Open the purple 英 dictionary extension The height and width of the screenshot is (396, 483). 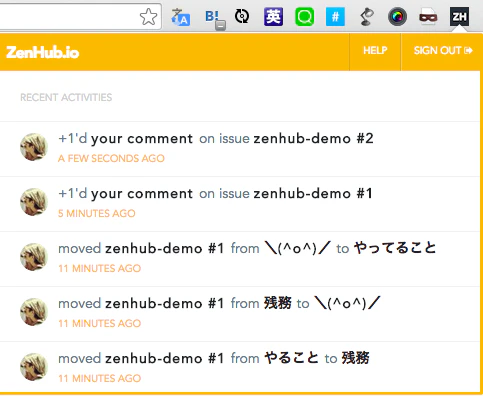pos(273,16)
